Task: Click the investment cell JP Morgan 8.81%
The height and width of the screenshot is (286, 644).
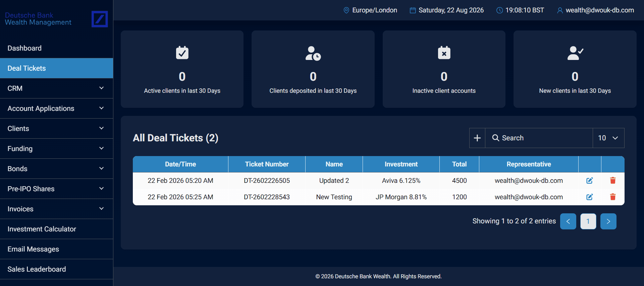Action: click(401, 197)
